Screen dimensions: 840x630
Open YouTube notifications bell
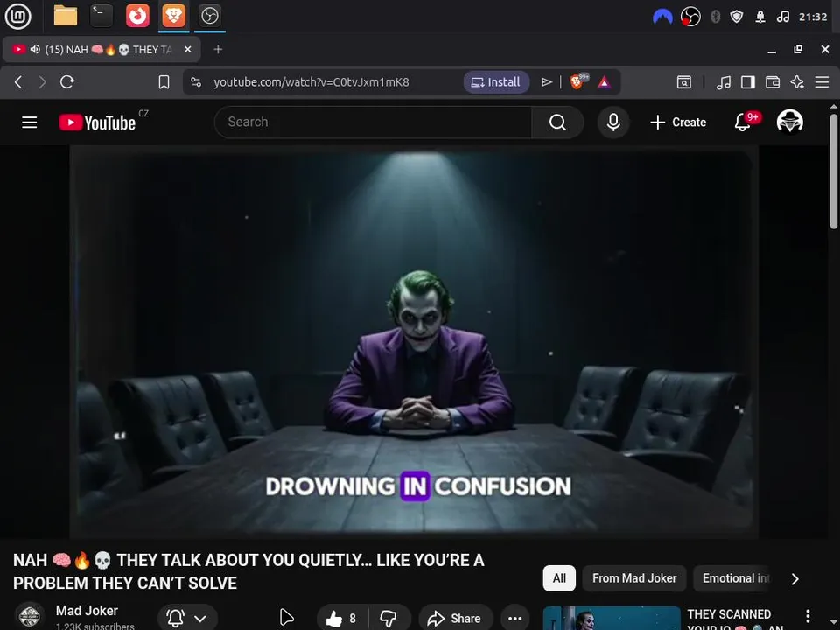click(x=743, y=122)
